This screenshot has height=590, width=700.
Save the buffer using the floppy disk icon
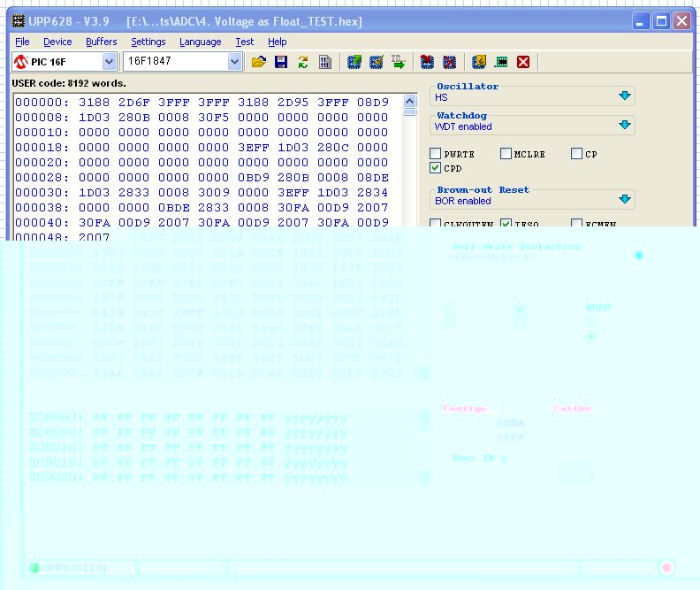(x=281, y=62)
